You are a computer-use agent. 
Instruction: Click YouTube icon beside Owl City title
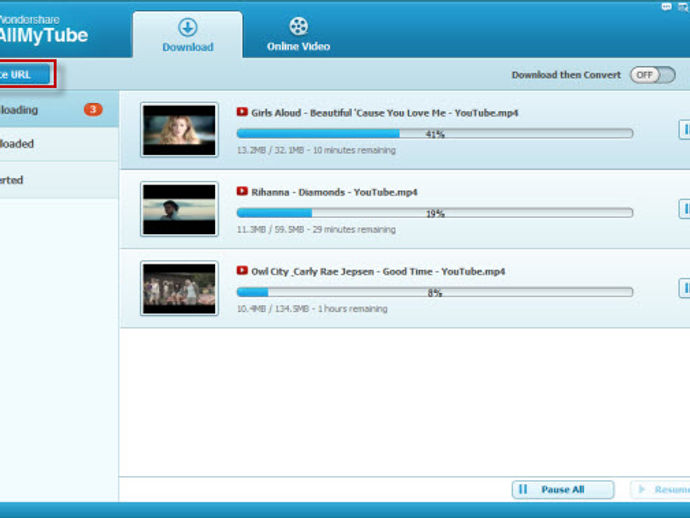click(242, 270)
